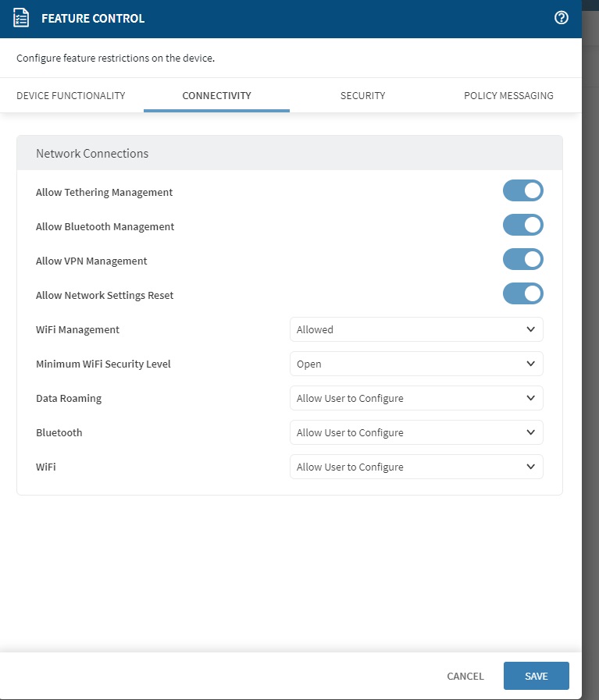Expand Minimum WiFi Security Level dropdown
Screen dimensions: 599x700
coord(415,364)
